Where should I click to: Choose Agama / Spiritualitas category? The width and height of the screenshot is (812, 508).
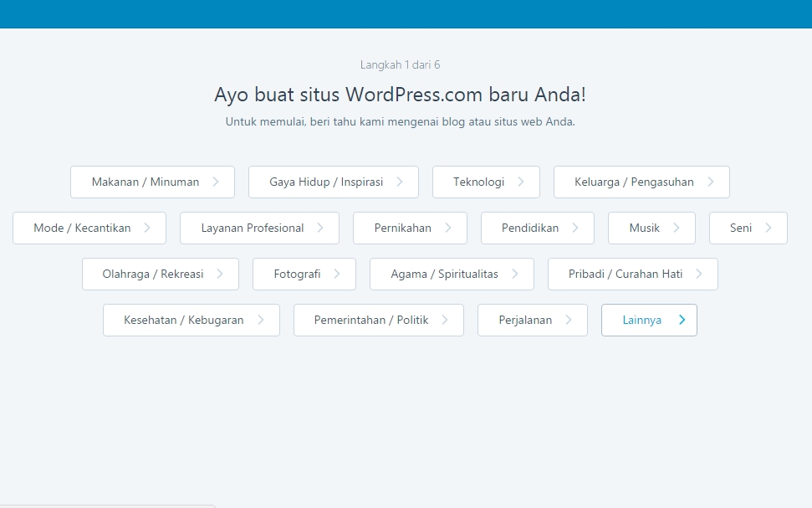(x=452, y=275)
